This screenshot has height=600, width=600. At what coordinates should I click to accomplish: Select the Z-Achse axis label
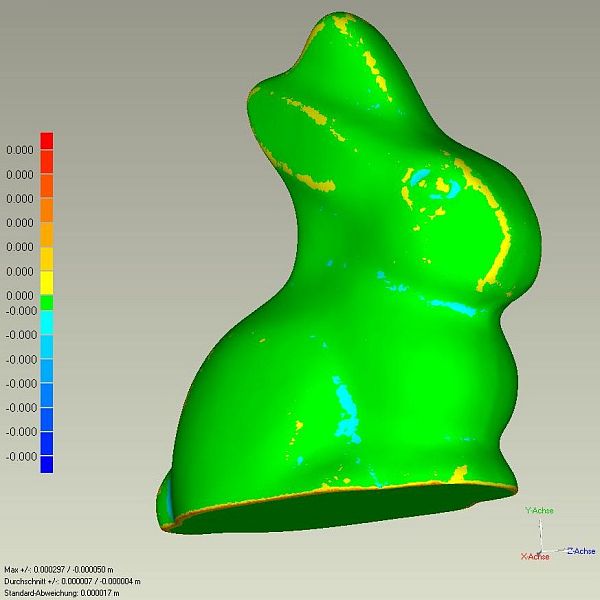[581, 551]
